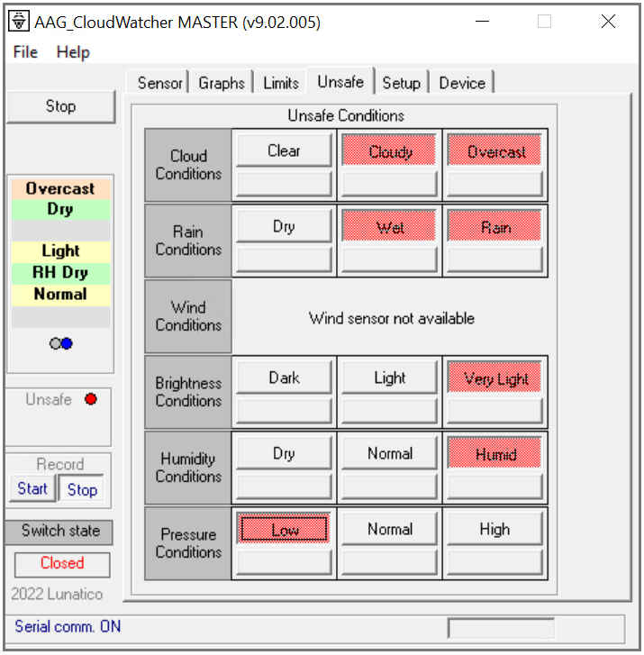This screenshot has width=644, height=655.
Task: Select the Unsafe tab
Action: tap(340, 81)
